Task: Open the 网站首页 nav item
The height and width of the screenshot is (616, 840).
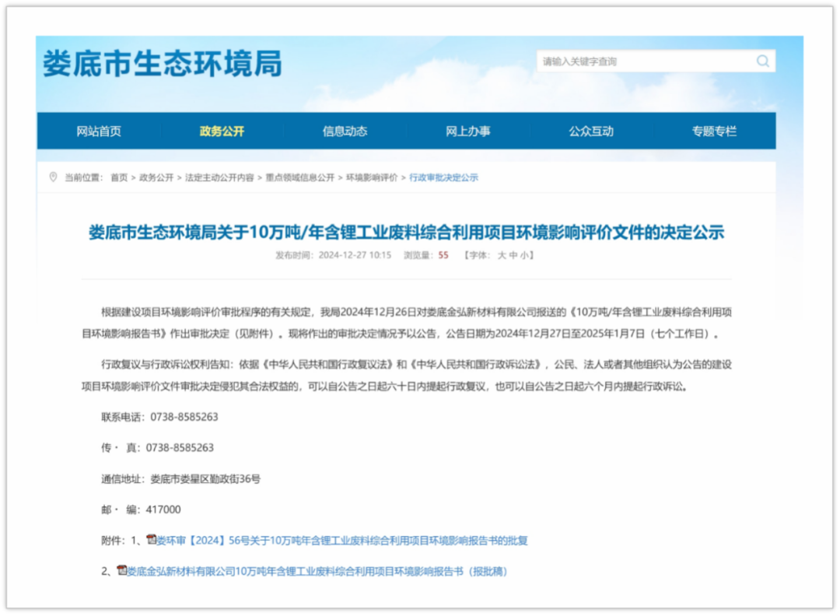Action: tap(99, 131)
